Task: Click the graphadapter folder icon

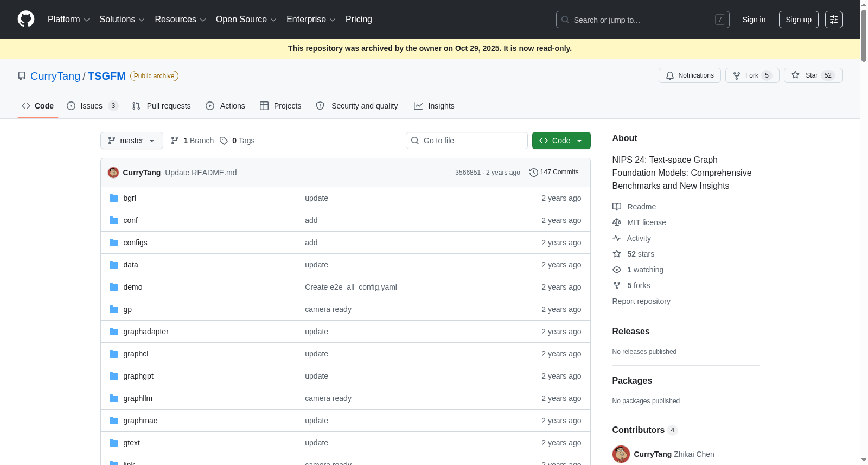Action: (114, 332)
